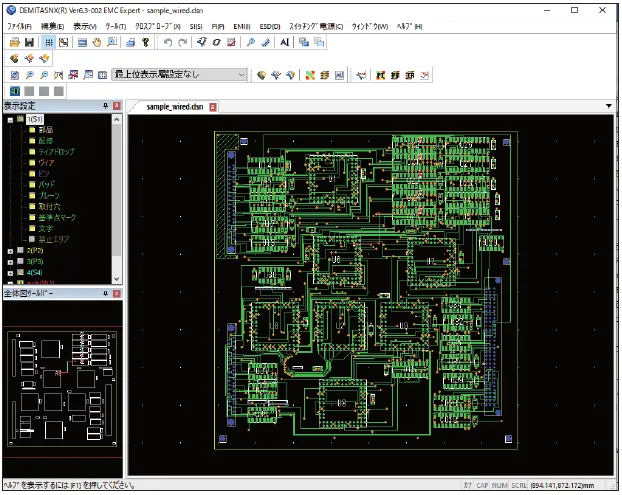Open the EMI(I) menu
Screen dimensions: 622x495
coord(242,27)
